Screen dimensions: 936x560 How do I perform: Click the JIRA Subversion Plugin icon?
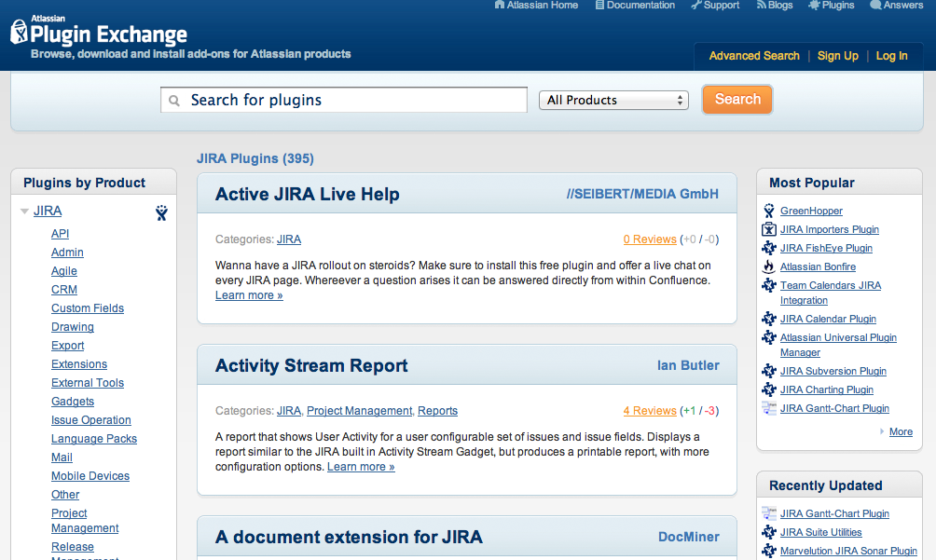click(x=769, y=370)
